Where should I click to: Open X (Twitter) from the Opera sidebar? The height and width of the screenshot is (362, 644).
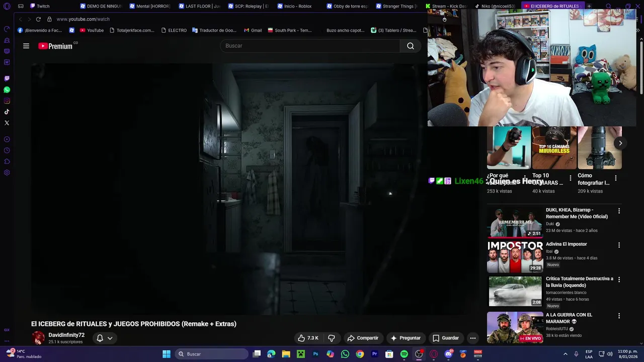pos(7,123)
